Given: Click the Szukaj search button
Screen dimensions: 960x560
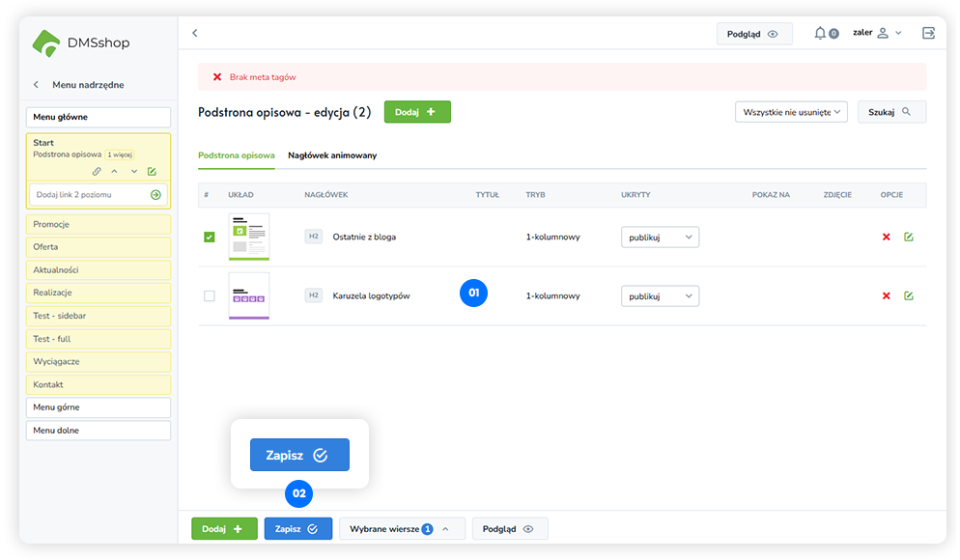Looking at the screenshot, I should pyautogui.click(x=890, y=112).
